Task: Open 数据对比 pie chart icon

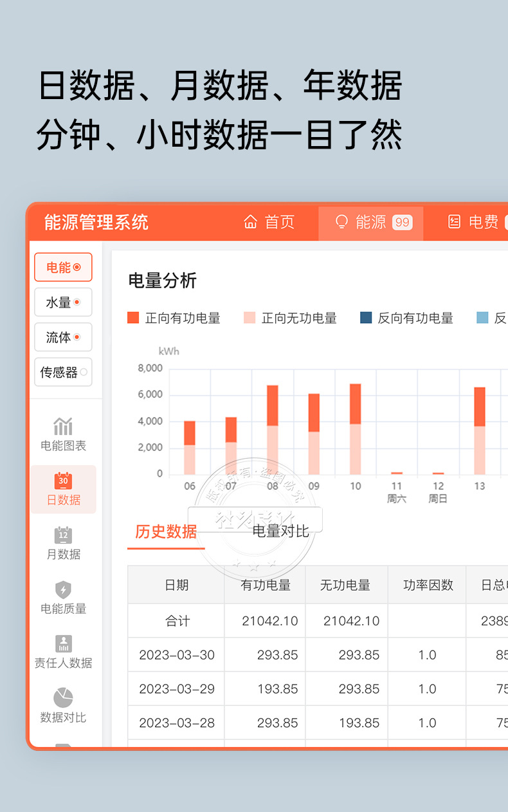Action: pyautogui.click(x=63, y=697)
